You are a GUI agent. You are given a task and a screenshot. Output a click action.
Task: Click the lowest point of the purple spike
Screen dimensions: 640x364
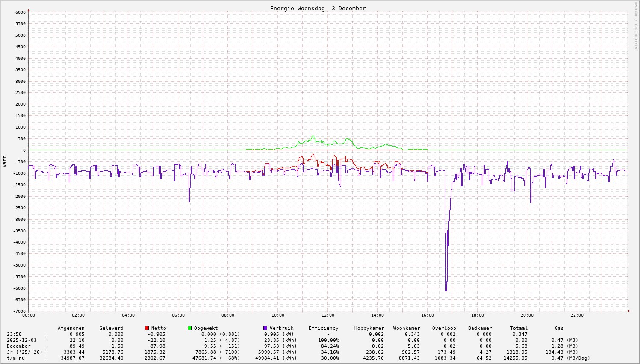point(446,291)
